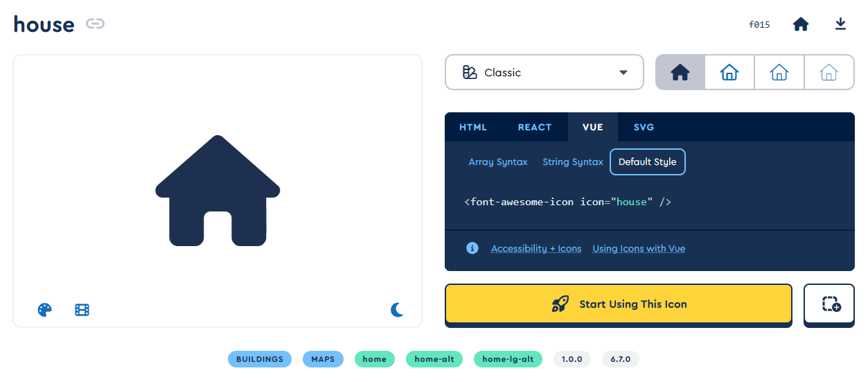The image size is (868, 382).
Task: Select the thin style house icon
Action: pyautogui.click(x=829, y=72)
